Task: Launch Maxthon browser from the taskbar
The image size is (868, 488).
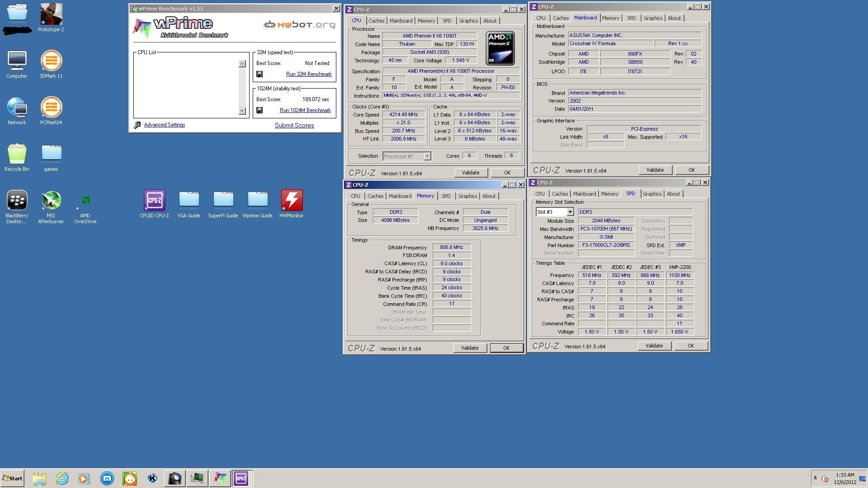Action: 107,479
